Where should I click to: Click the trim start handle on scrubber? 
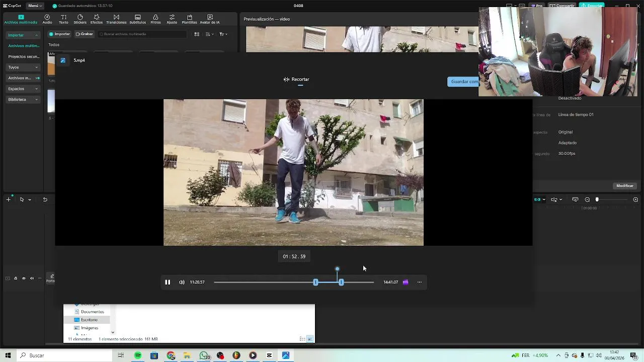tap(315, 283)
